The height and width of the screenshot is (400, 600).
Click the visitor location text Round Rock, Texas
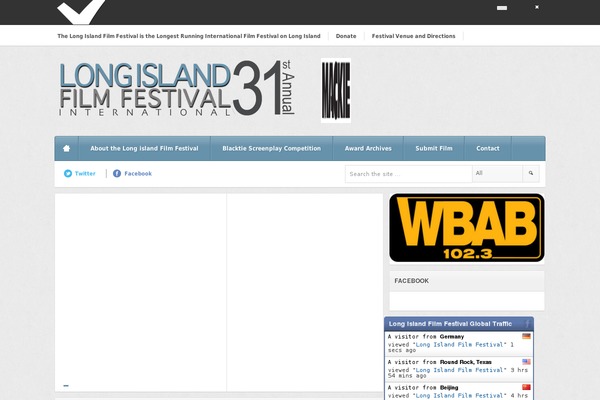click(x=466, y=362)
